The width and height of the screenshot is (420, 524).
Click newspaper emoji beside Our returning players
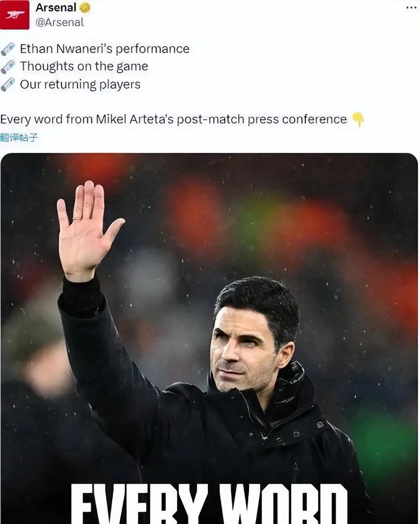8,84
